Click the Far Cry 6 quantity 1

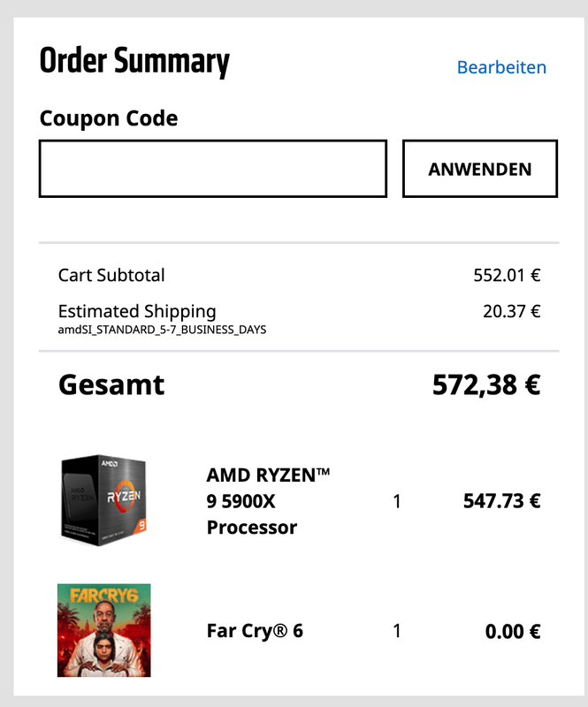point(397,631)
